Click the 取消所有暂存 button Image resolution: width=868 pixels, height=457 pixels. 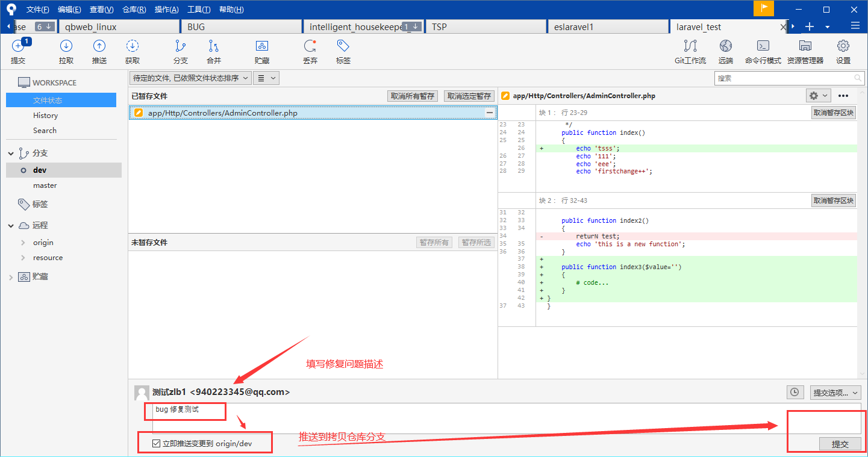412,96
